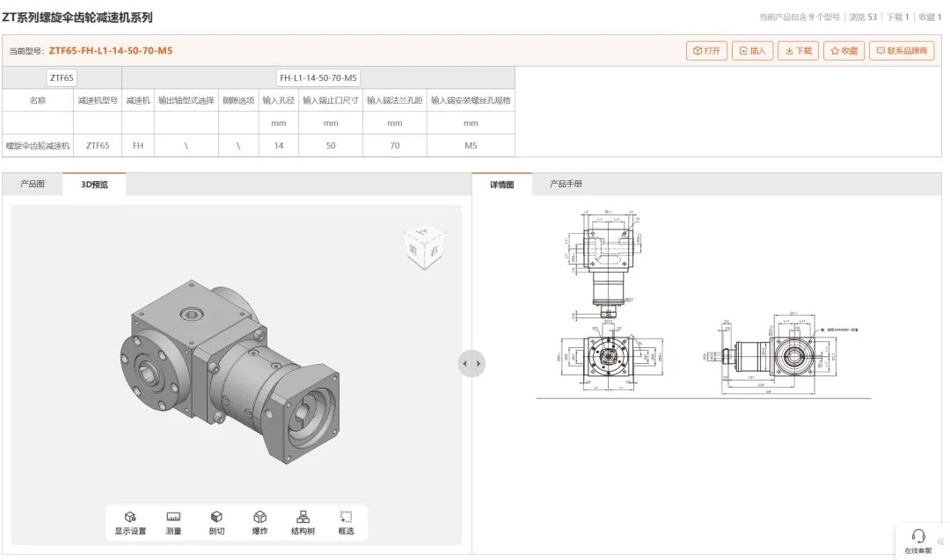Select the 测量 measure tool
This screenshot has width=950, height=560.
(x=173, y=523)
